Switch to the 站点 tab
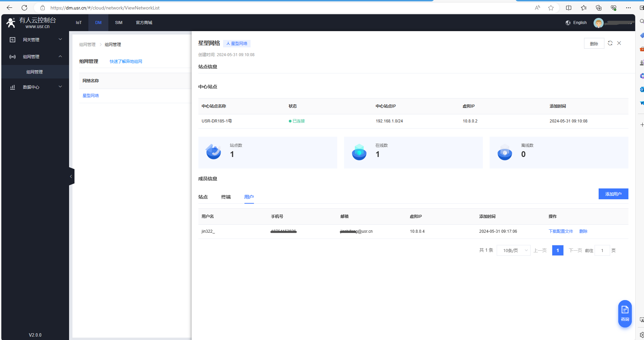644x340 pixels. 203,197
